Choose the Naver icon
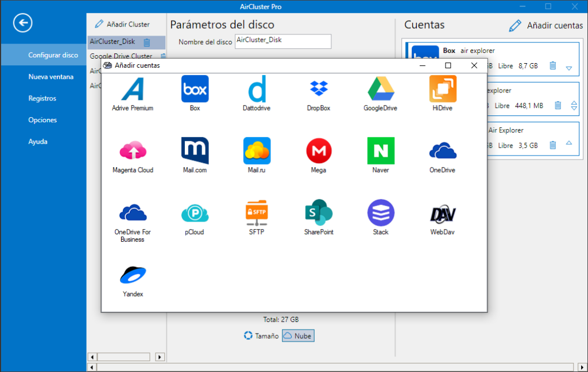Screen dimensions: 588x372 pyautogui.click(x=381, y=151)
